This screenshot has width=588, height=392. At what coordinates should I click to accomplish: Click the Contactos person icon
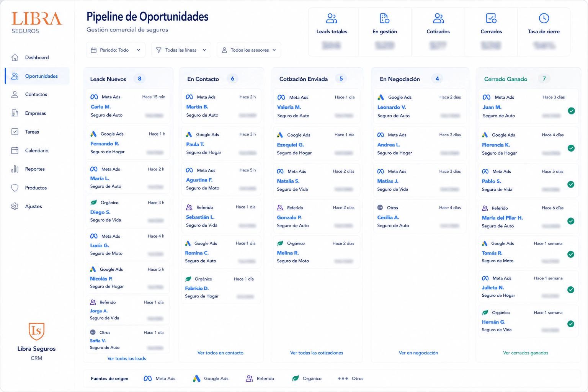(x=15, y=94)
